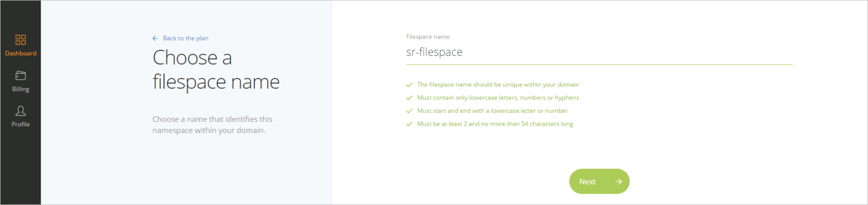Click checkmark for character length rule
Viewport: 868px width, 205px height.
409,124
